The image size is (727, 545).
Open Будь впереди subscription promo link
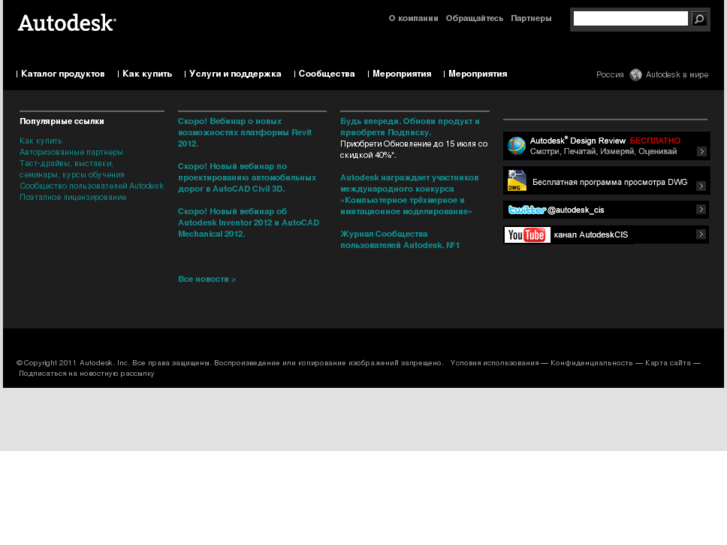click(x=410, y=127)
